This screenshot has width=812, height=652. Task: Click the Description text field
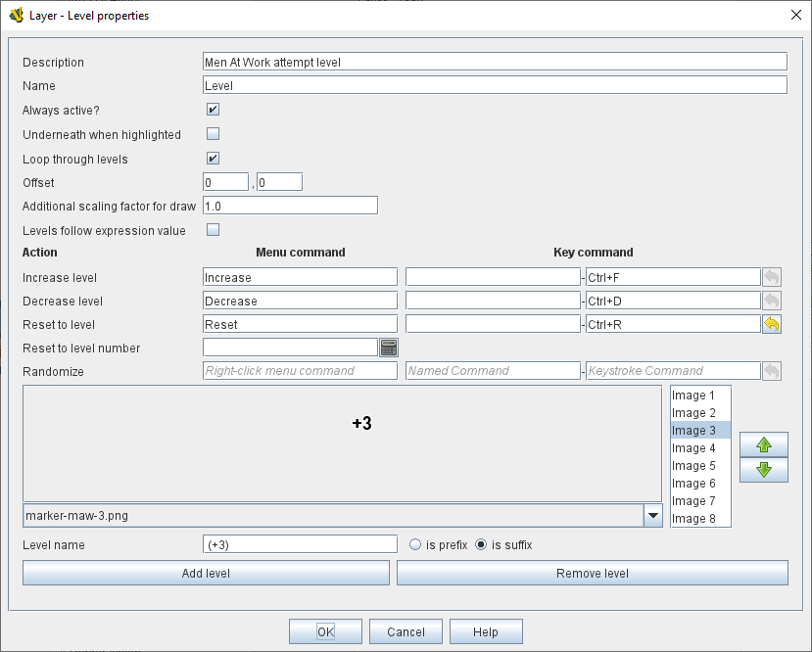click(495, 62)
